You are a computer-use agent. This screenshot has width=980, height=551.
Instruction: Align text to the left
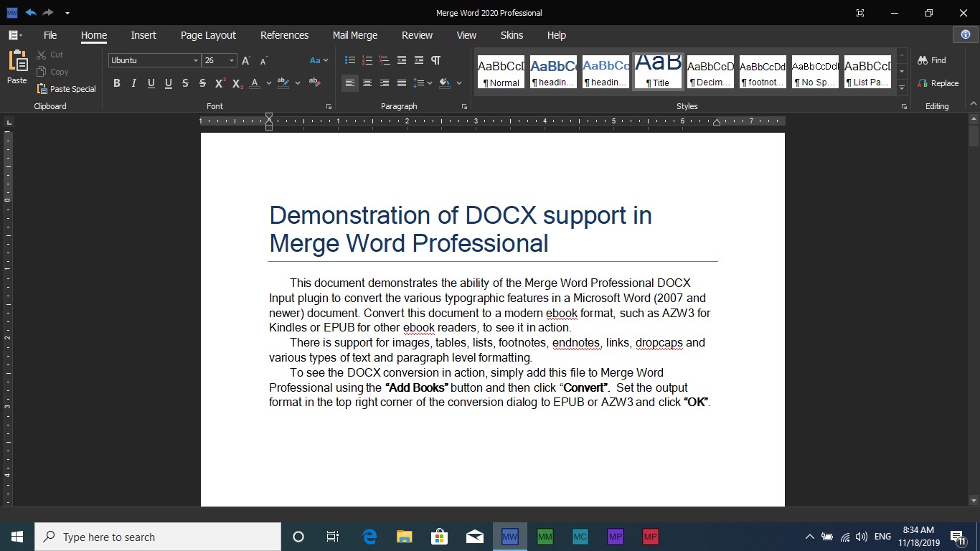350,83
